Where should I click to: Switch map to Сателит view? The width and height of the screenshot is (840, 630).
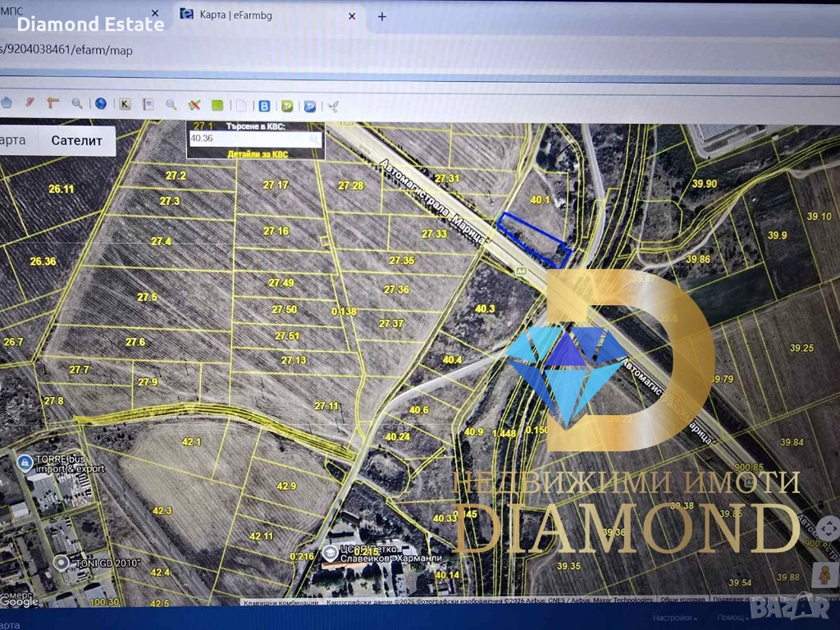click(77, 140)
